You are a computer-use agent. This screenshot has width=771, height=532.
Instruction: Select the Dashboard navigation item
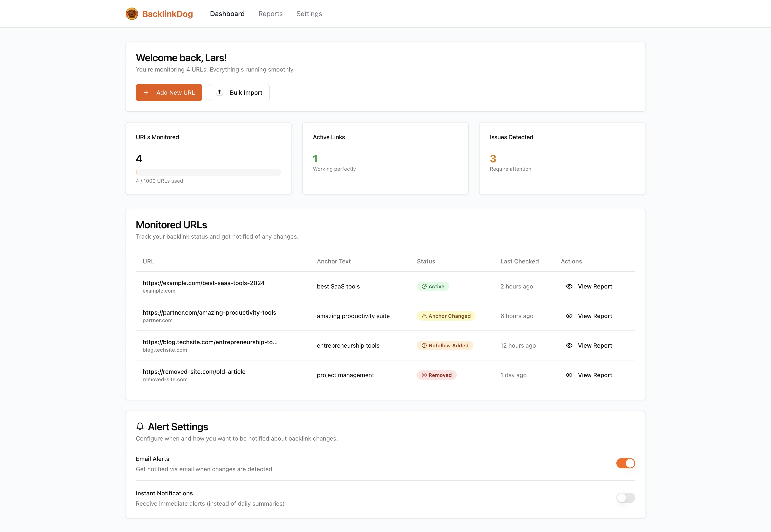pos(227,14)
